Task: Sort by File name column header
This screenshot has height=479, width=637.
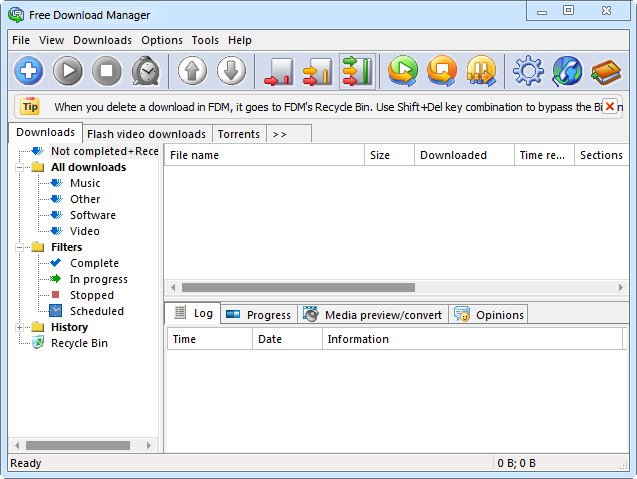Action: pos(264,155)
